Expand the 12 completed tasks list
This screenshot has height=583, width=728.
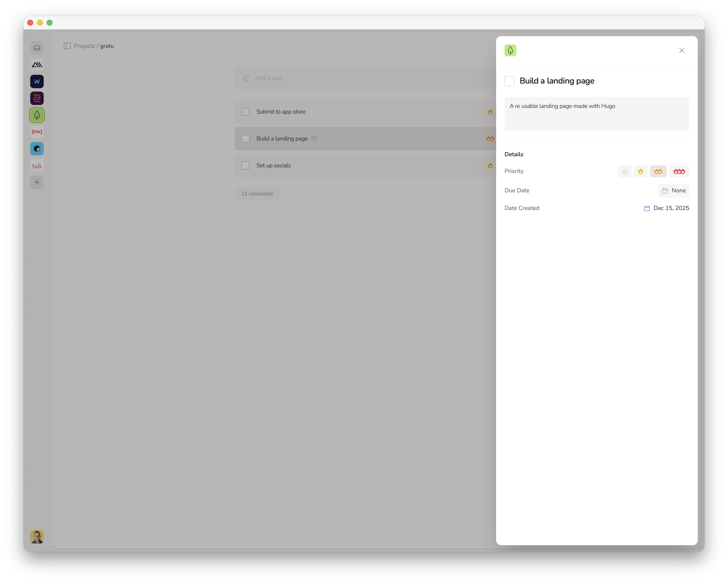pyautogui.click(x=257, y=194)
